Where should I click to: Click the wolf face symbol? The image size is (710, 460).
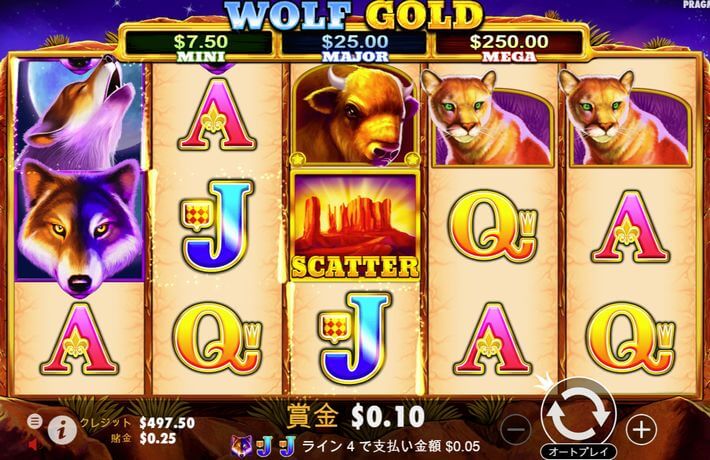coord(80,225)
